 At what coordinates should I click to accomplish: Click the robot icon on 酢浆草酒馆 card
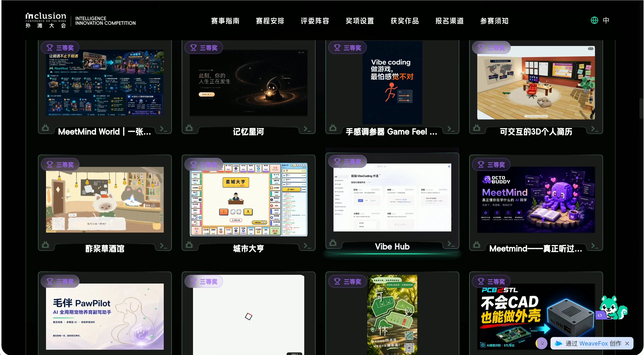point(45,245)
